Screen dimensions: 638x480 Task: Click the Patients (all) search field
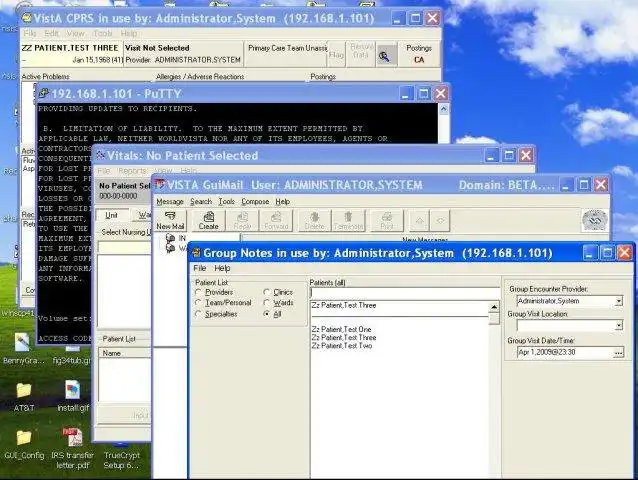tap(405, 292)
